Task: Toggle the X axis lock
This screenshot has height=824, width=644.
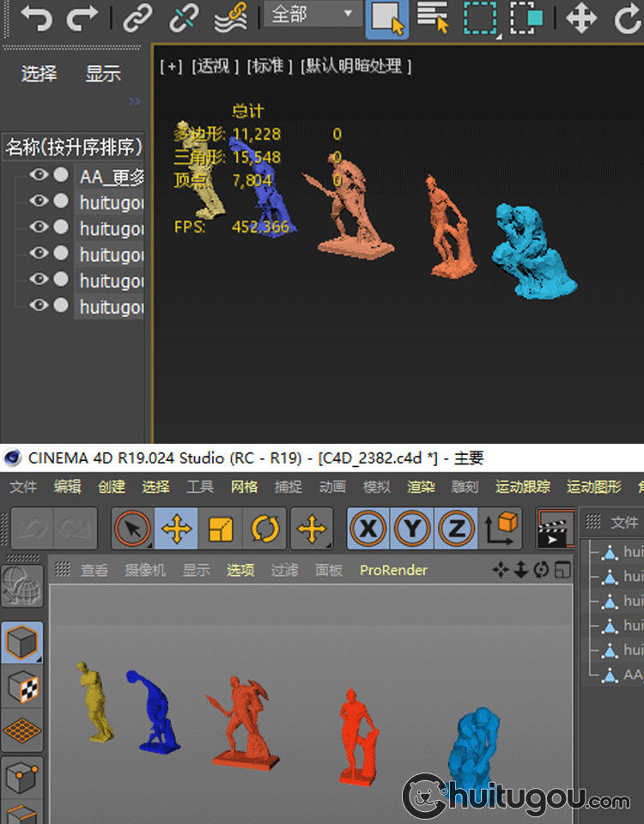Action: point(368,528)
